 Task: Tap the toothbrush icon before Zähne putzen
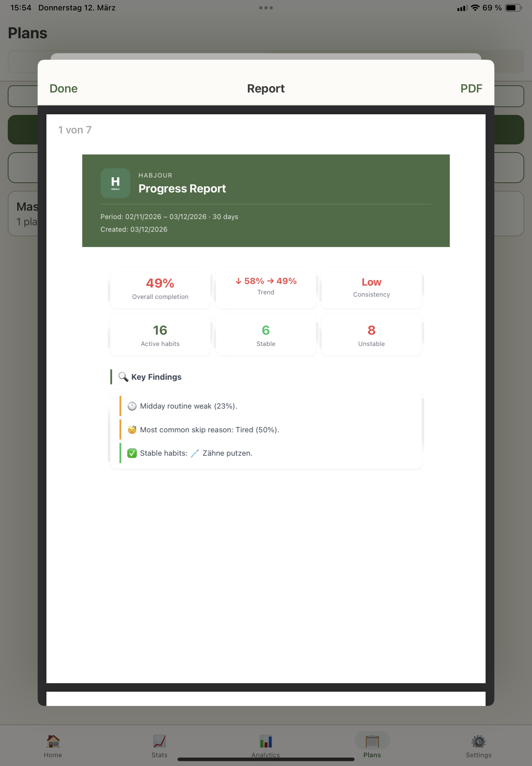click(x=195, y=453)
